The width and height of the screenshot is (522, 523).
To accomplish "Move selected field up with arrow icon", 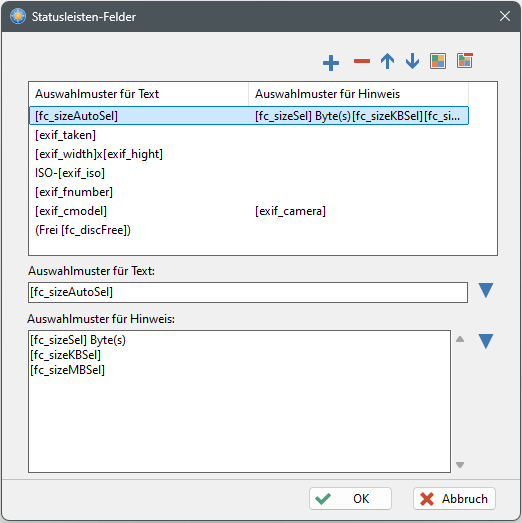I will pos(387,61).
